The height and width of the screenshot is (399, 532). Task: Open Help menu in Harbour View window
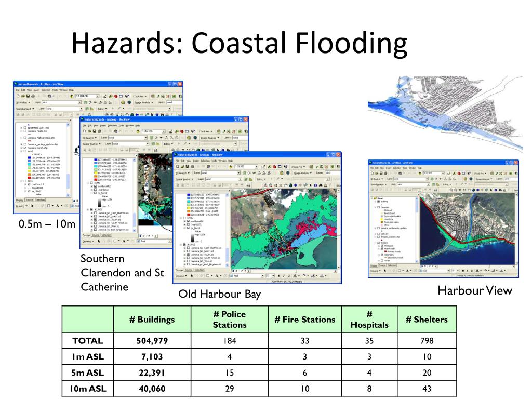[x=419, y=168]
